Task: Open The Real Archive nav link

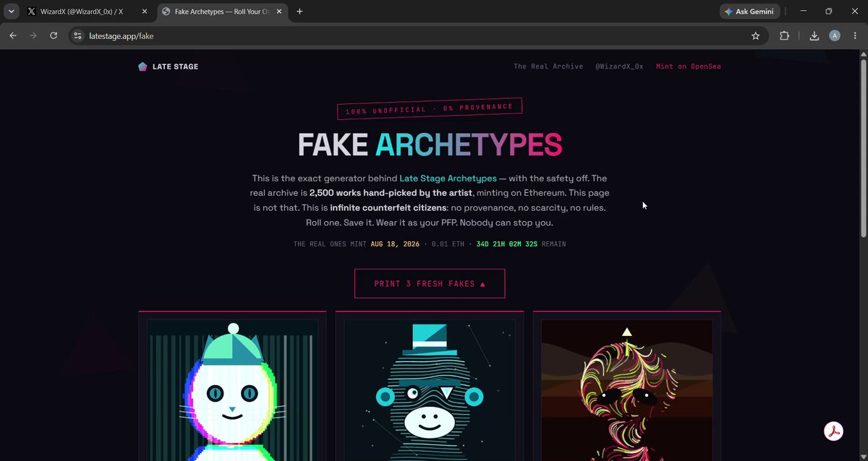Action: (548, 66)
